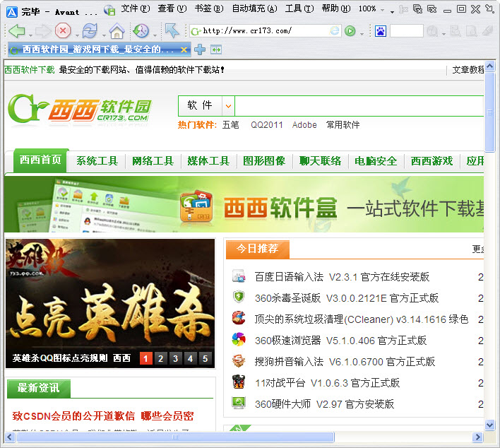Click the 360硬件大师 monitor icon
The image size is (500, 448).
pos(239,403)
